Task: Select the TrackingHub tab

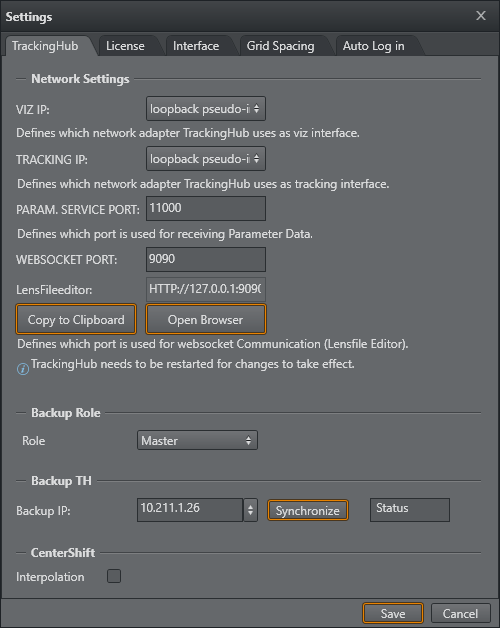Action: 45,46
